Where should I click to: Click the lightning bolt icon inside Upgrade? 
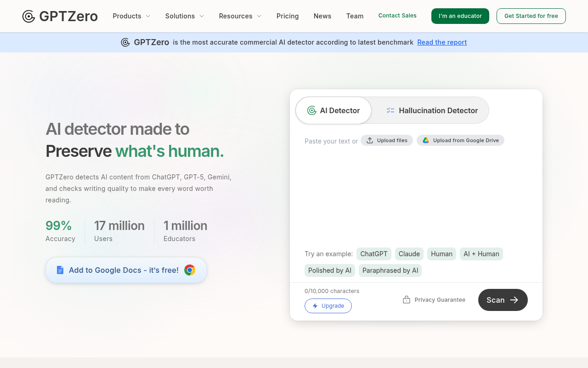tap(315, 306)
